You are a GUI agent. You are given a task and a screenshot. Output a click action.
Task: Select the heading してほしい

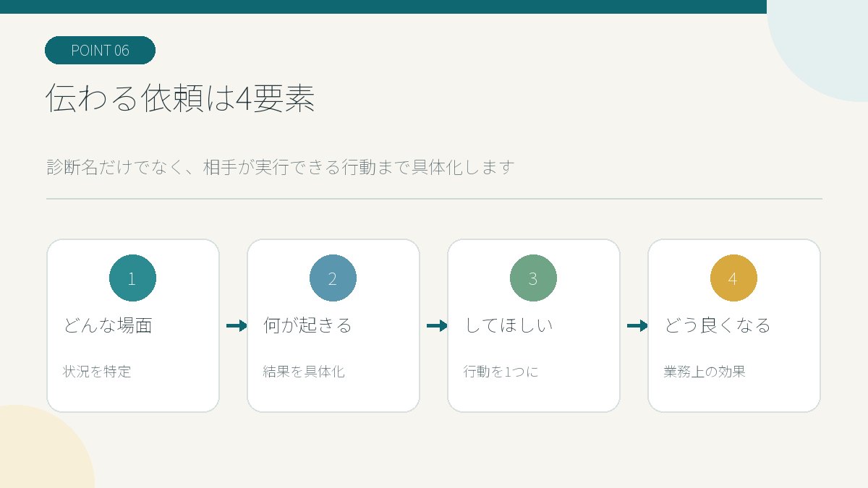[509, 325]
